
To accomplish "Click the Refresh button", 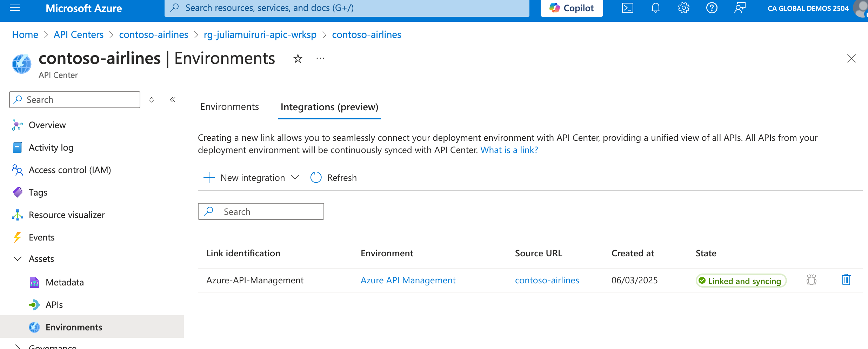I will pyautogui.click(x=333, y=178).
